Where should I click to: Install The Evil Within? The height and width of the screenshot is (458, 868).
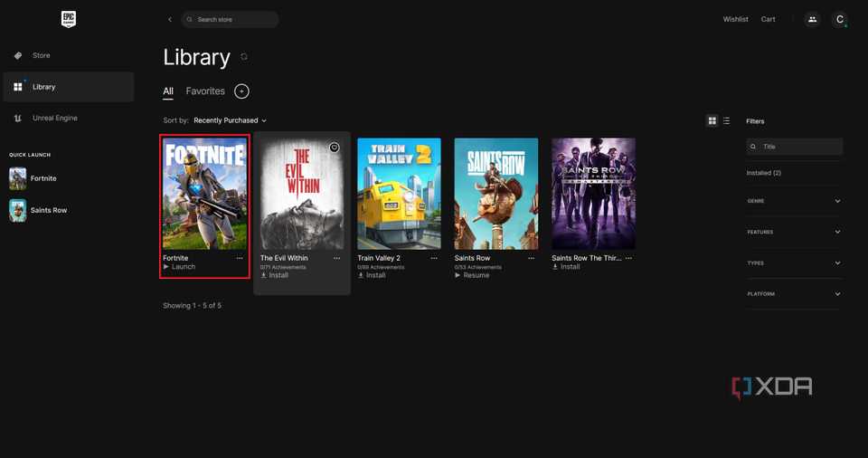[x=275, y=275]
